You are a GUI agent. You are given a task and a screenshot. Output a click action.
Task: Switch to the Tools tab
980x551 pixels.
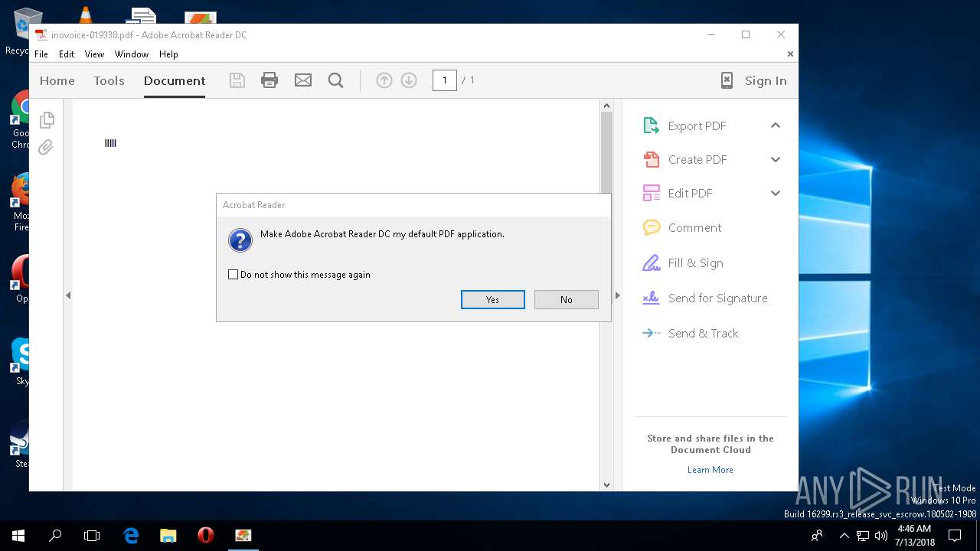tap(109, 80)
